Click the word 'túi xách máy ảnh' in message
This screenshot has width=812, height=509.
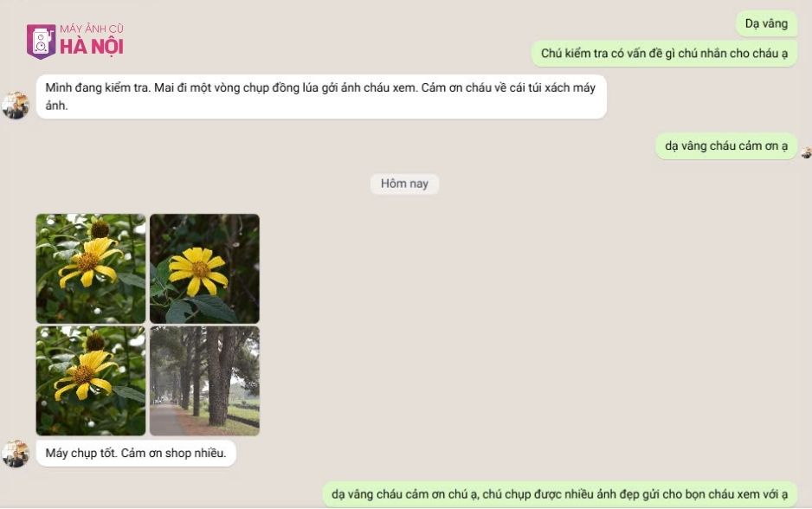coord(320,96)
